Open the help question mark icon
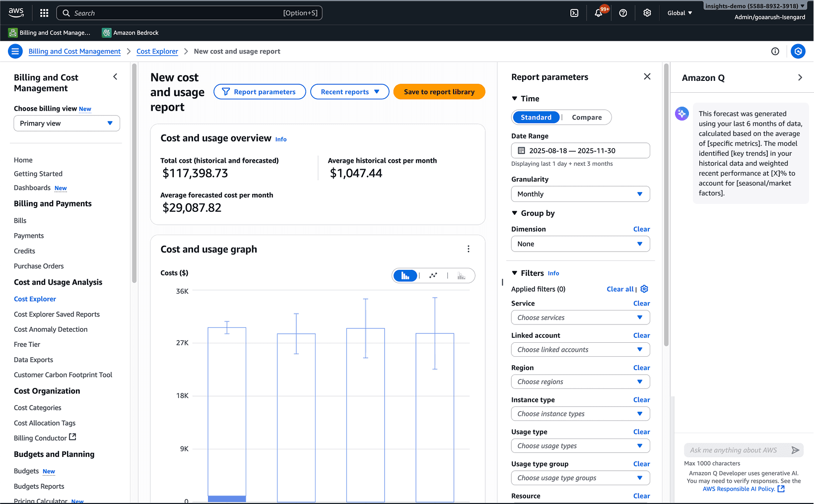 point(623,13)
